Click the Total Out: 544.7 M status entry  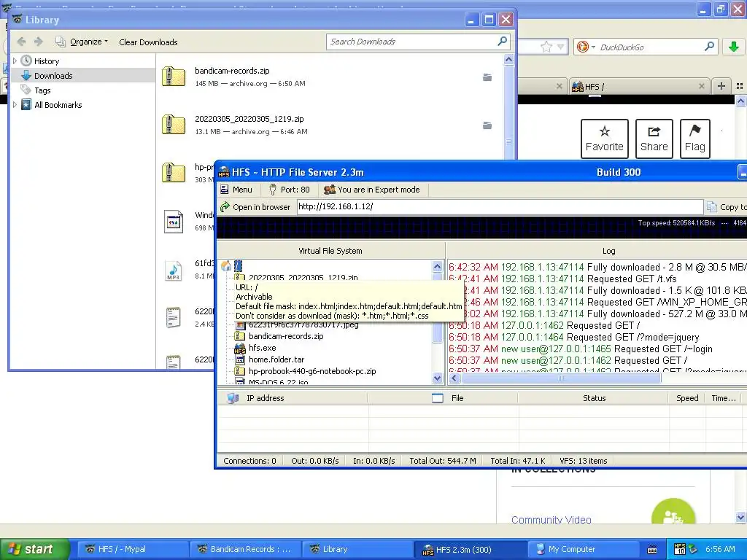coord(443,461)
